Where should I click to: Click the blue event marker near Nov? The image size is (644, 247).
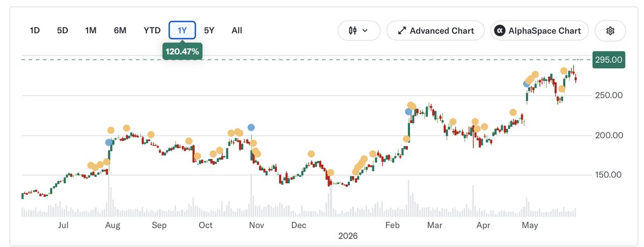[x=251, y=127]
